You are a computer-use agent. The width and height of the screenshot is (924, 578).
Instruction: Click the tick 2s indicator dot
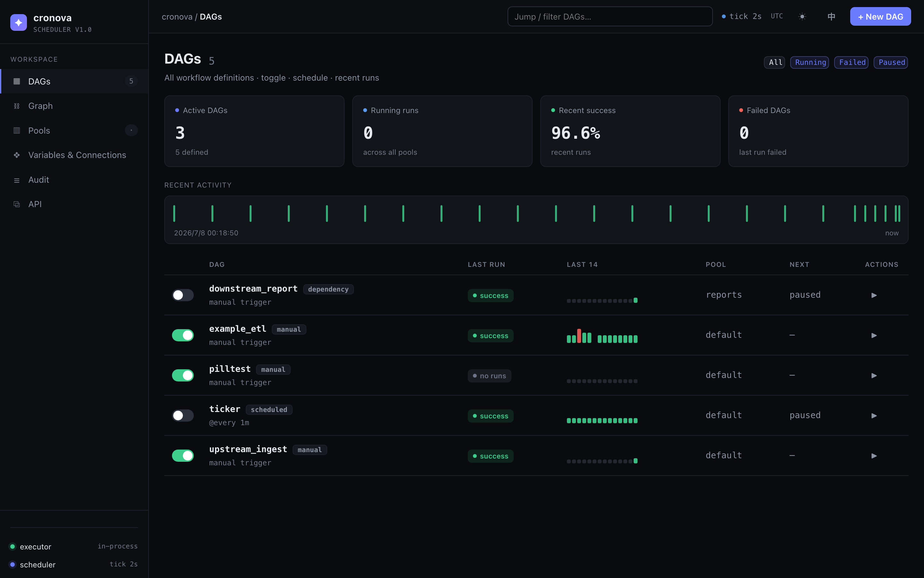tap(723, 16)
